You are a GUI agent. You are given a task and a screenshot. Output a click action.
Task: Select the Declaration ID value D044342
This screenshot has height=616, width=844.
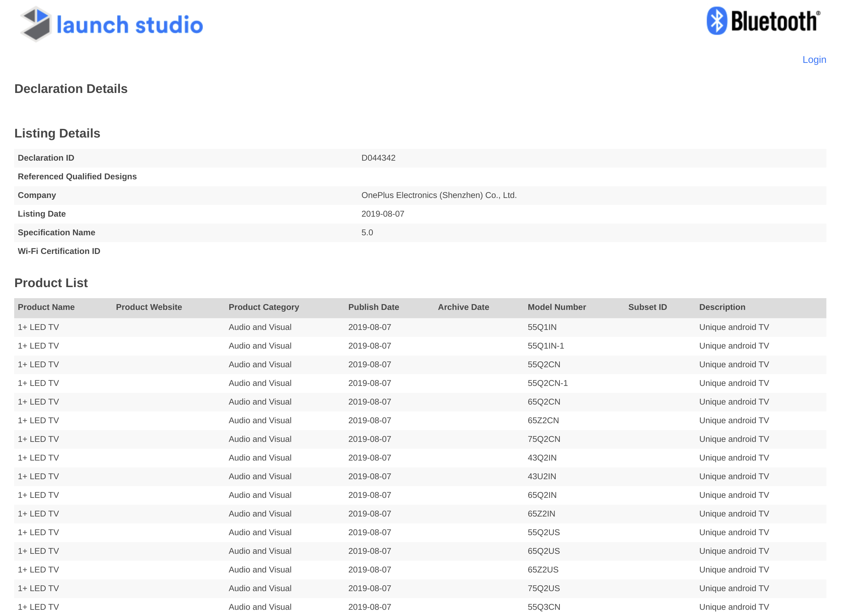378,158
